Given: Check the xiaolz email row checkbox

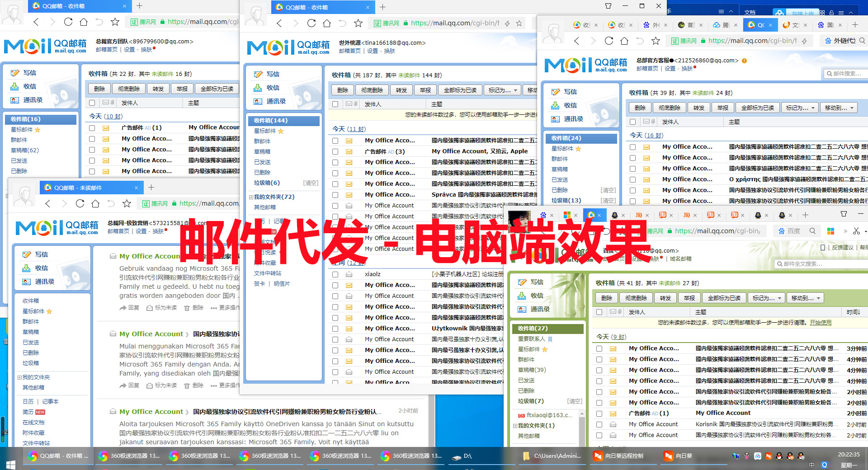Looking at the screenshot, I should 335,274.
